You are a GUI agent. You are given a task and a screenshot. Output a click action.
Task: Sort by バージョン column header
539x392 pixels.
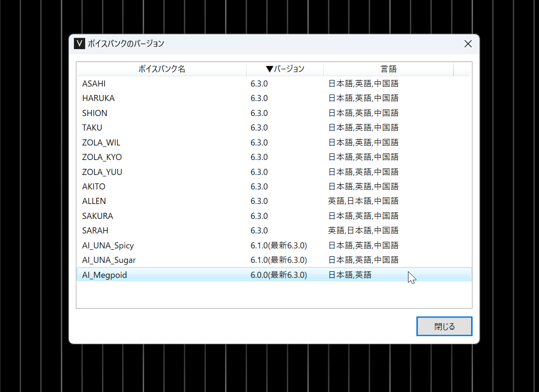(285, 69)
